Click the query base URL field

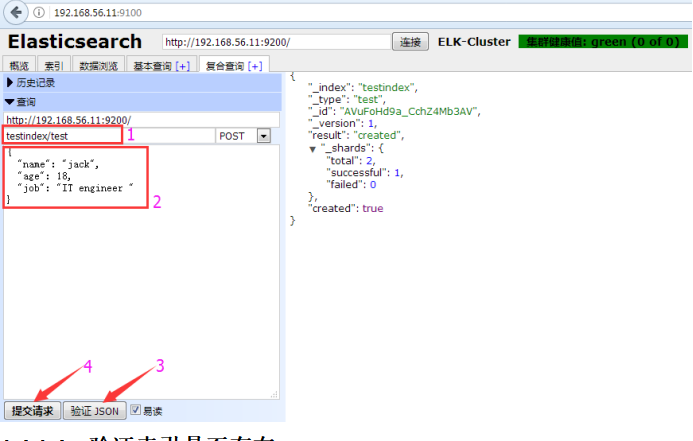(x=141, y=120)
